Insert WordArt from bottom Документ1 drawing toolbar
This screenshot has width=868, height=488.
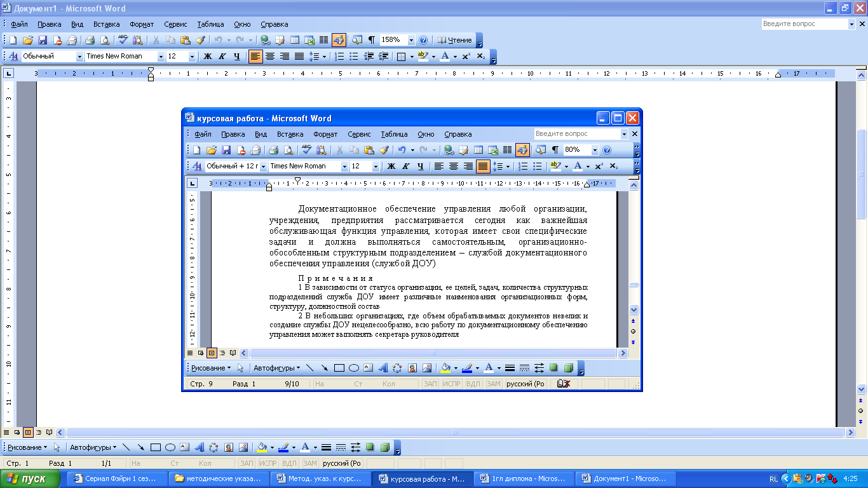[200, 447]
